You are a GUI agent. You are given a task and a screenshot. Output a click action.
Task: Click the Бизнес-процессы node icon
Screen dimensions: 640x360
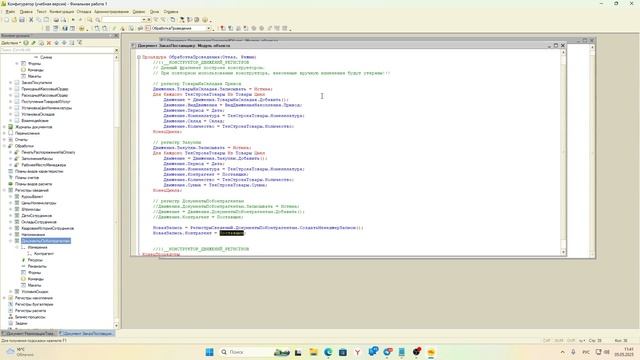[x=11, y=317]
